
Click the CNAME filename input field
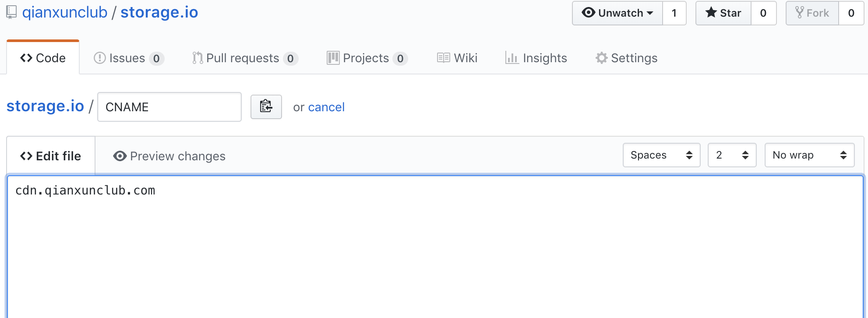pyautogui.click(x=169, y=107)
